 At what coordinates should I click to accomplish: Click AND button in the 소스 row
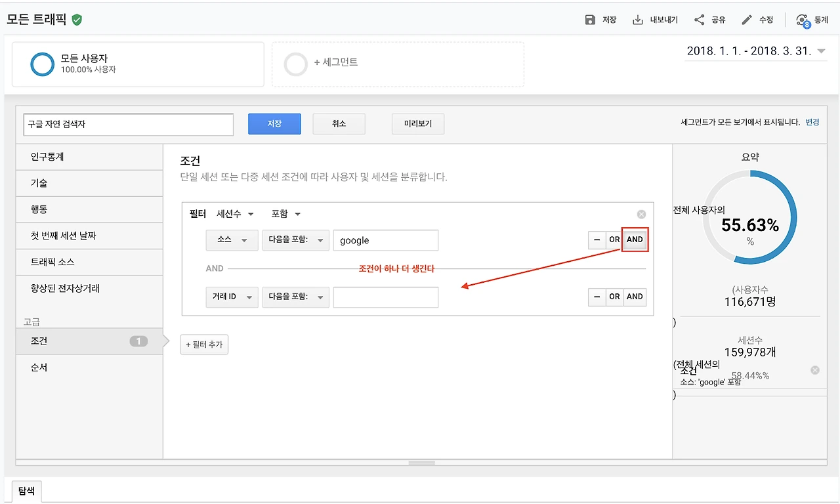tap(635, 240)
